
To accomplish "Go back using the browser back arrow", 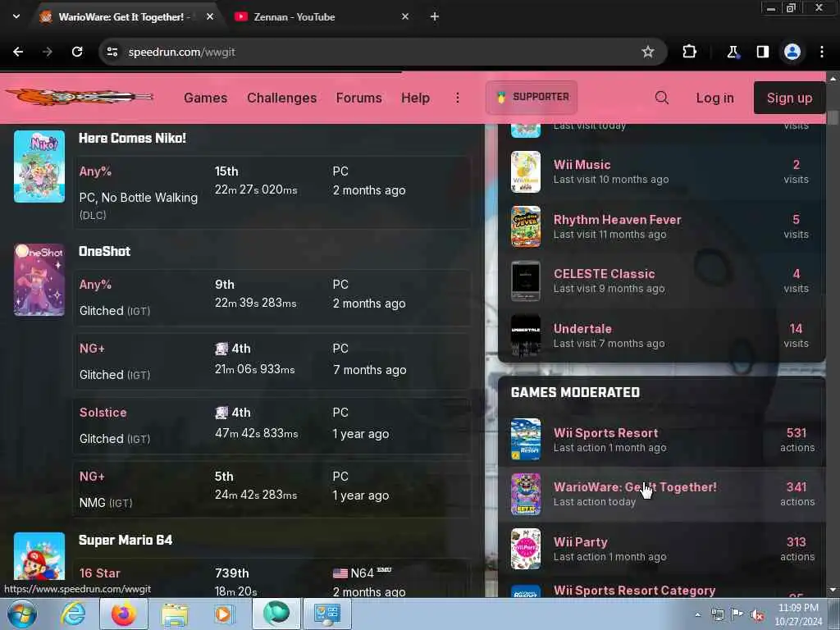I will click(18, 52).
